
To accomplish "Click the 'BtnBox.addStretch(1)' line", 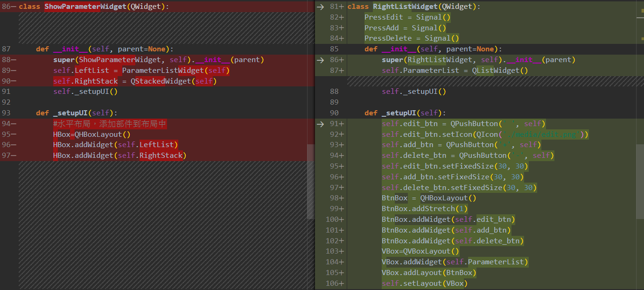I will tap(425, 209).
